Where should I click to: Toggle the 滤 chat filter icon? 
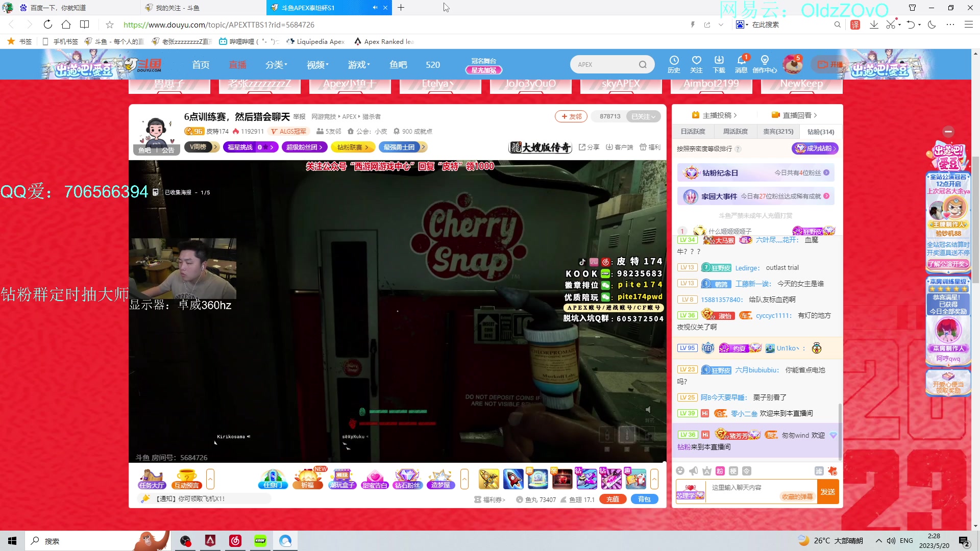[x=819, y=471]
